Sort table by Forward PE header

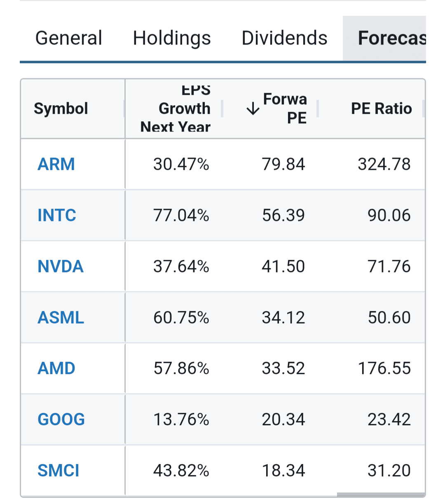(285, 109)
